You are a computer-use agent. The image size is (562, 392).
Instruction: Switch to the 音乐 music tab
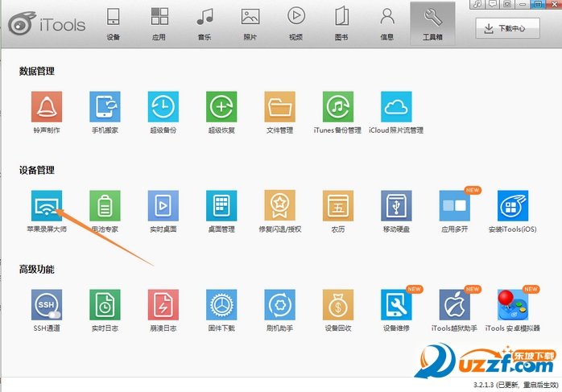point(205,23)
